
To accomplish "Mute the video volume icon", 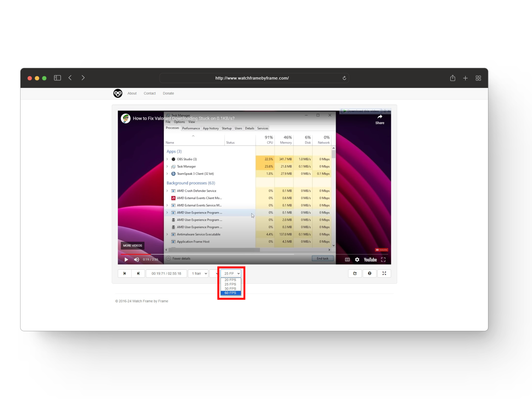I will (x=136, y=260).
